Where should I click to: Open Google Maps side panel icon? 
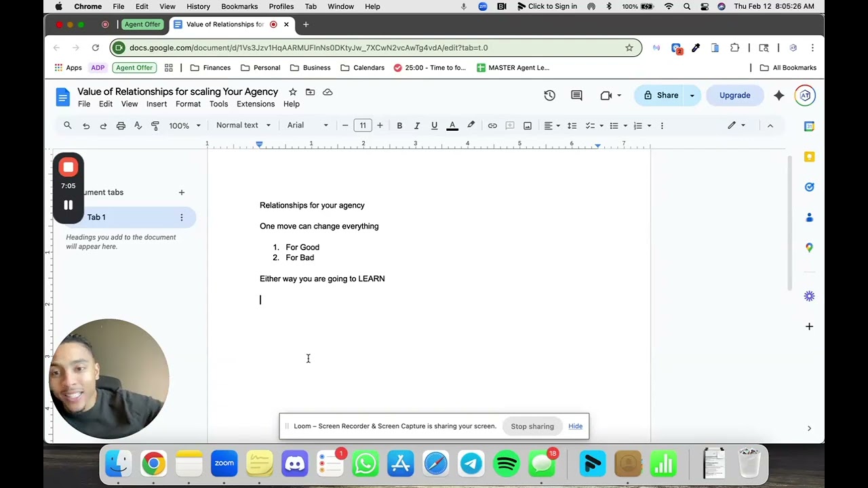[809, 248]
